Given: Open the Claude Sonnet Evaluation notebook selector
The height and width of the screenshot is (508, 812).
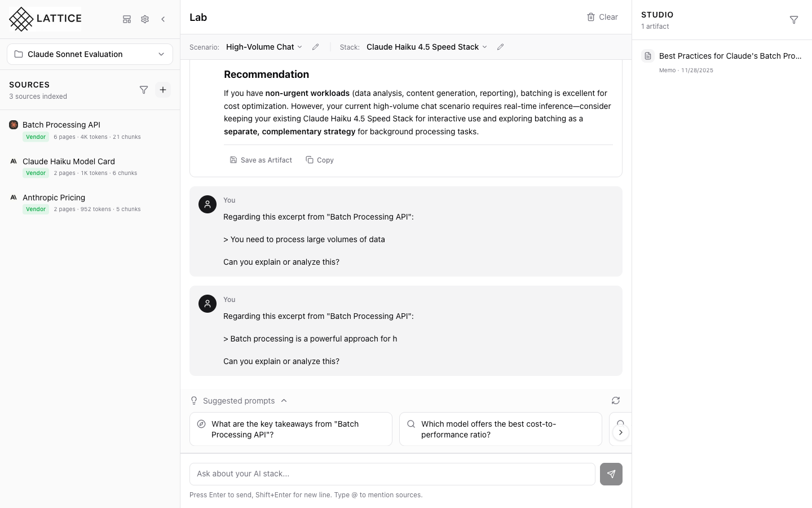Looking at the screenshot, I should (90, 54).
